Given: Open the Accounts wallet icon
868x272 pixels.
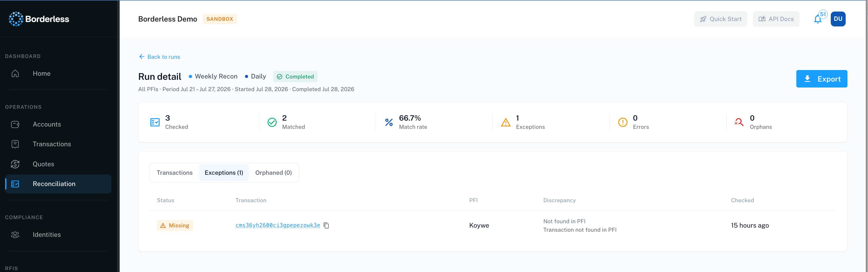Looking at the screenshot, I should 15,124.
